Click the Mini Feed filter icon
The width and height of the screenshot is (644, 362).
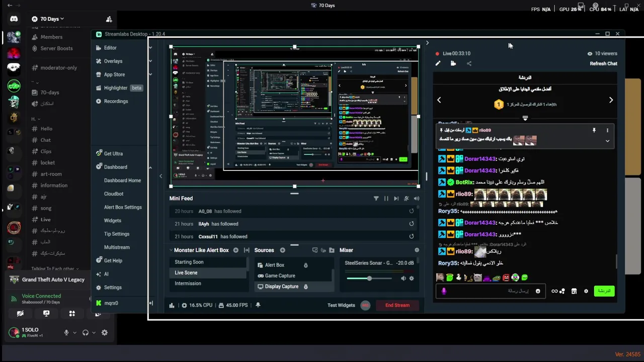tap(376, 199)
